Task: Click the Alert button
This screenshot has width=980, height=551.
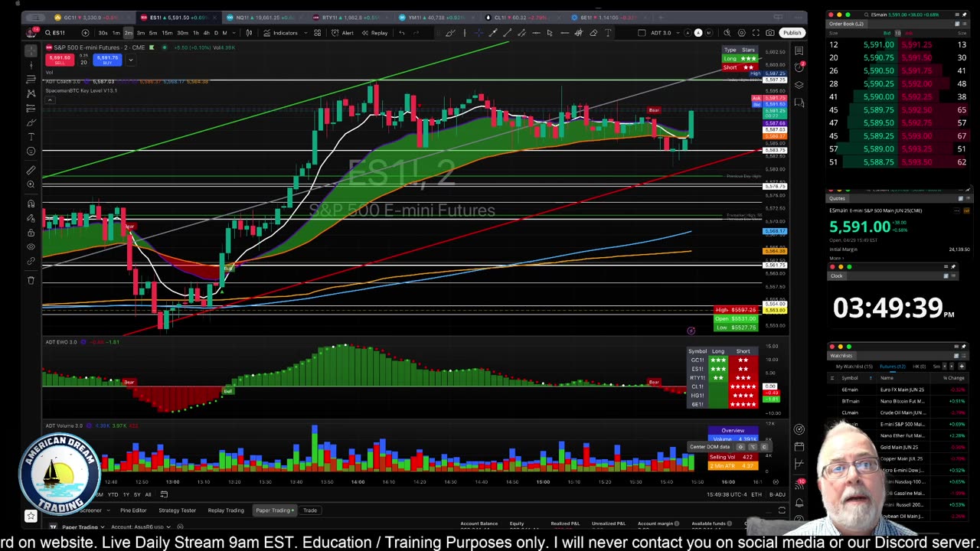Action: coord(342,33)
